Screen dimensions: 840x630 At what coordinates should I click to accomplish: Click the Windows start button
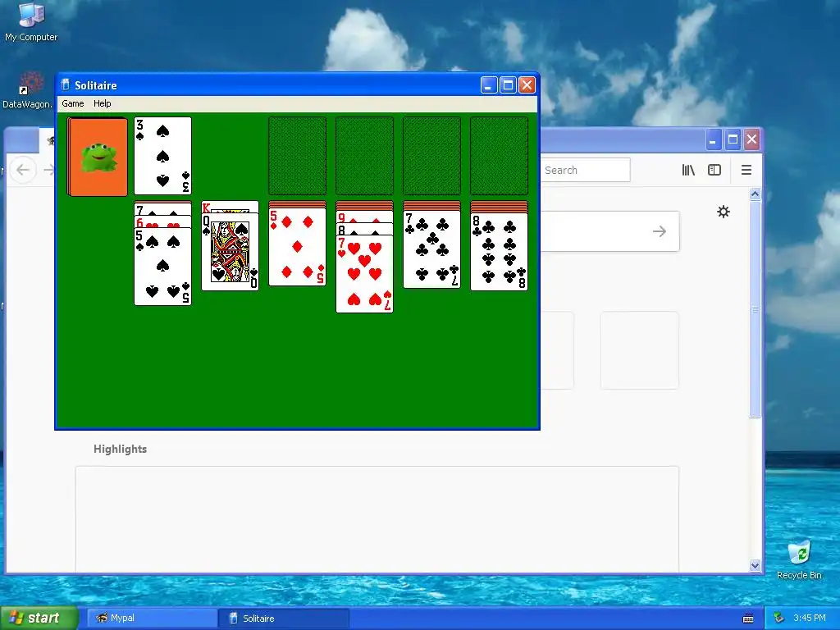(39, 618)
